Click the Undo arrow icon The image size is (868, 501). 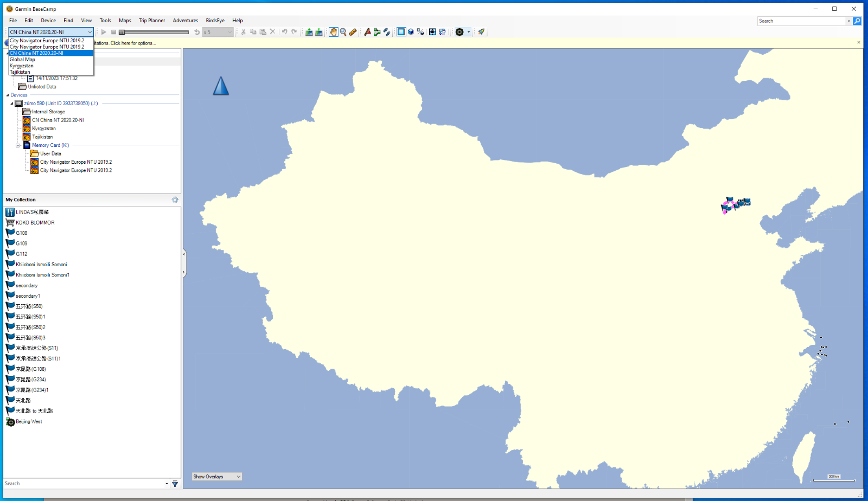[284, 32]
